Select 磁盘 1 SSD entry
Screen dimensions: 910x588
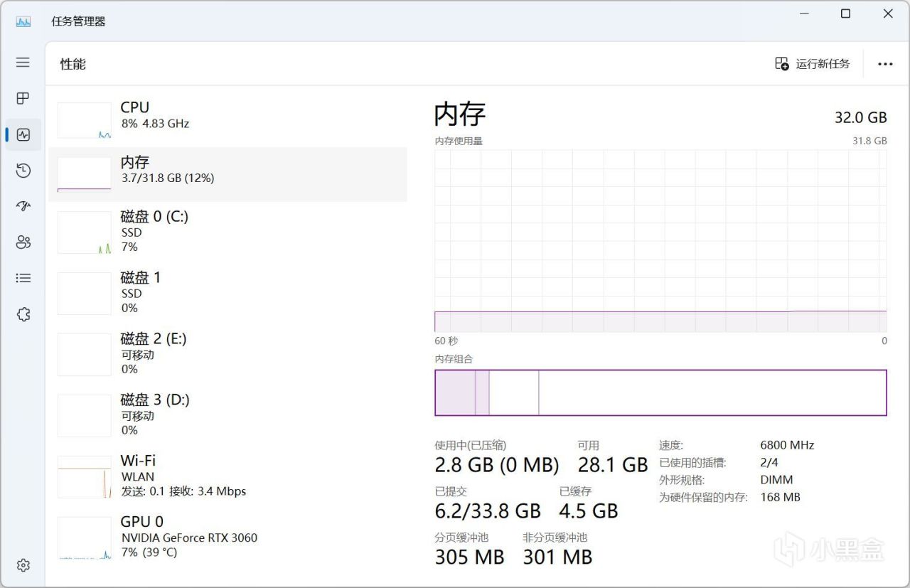tap(227, 293)
